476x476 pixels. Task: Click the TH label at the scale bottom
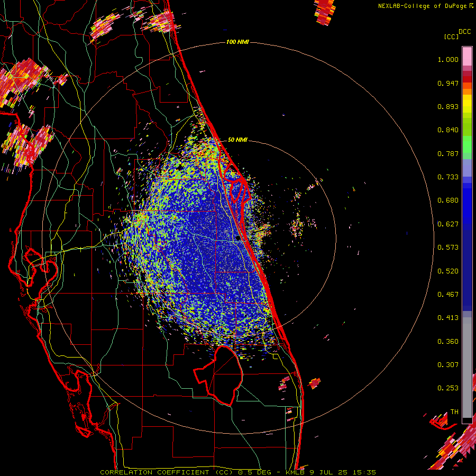pyautogui.click(x=454, y=412)
